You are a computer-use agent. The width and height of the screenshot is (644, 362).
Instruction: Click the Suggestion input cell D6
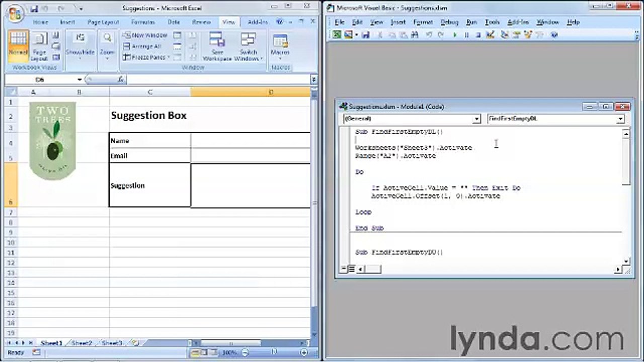[x=251, y=185]
